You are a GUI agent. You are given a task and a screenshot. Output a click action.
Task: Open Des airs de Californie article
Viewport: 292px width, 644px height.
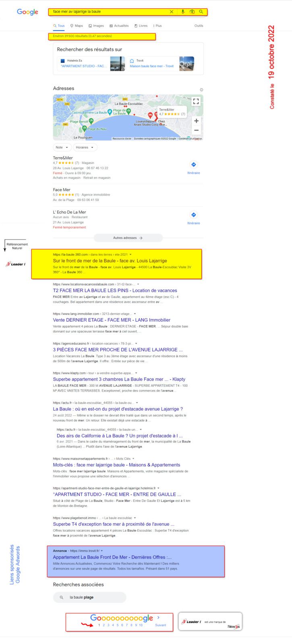[120, 436]
